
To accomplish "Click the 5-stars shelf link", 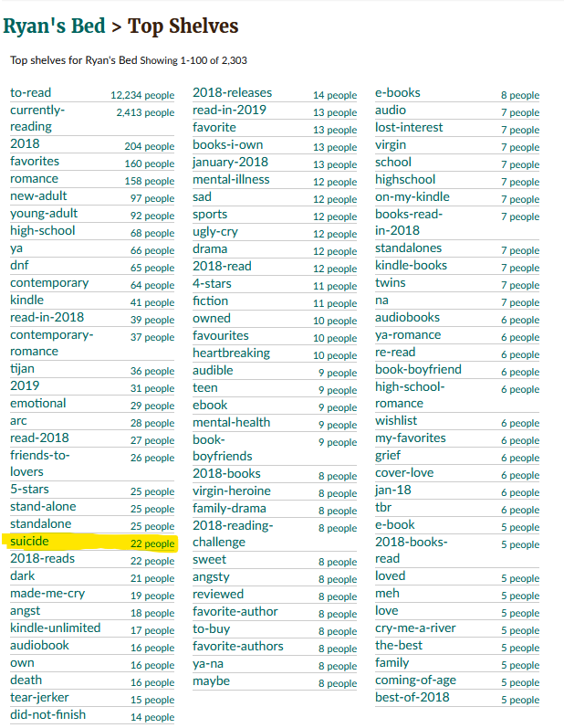I will (x=30, y=490).
